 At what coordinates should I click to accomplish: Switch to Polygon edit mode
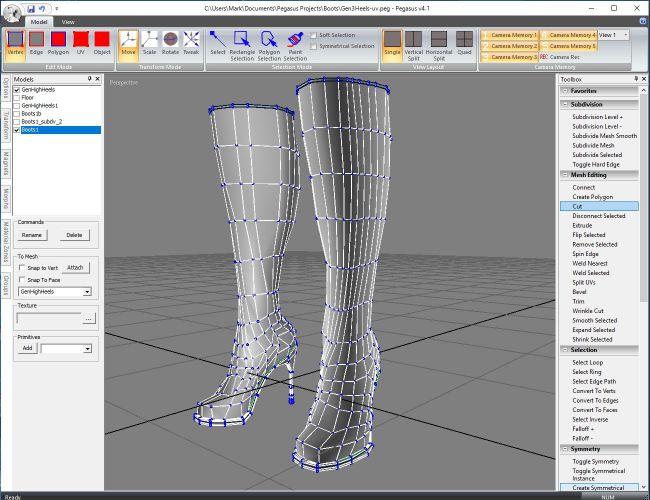click(59, 41)
